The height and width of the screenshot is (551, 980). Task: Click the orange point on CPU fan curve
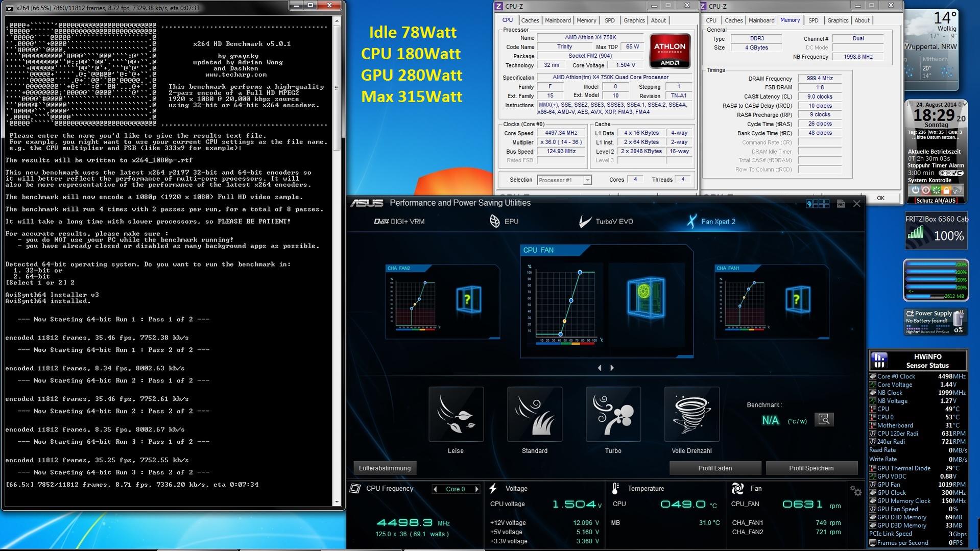point(564,321)
